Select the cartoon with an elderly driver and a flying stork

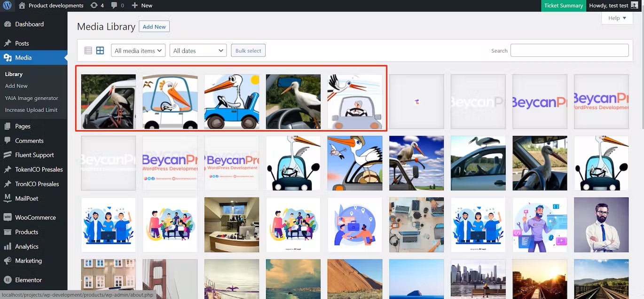point(355,102)
